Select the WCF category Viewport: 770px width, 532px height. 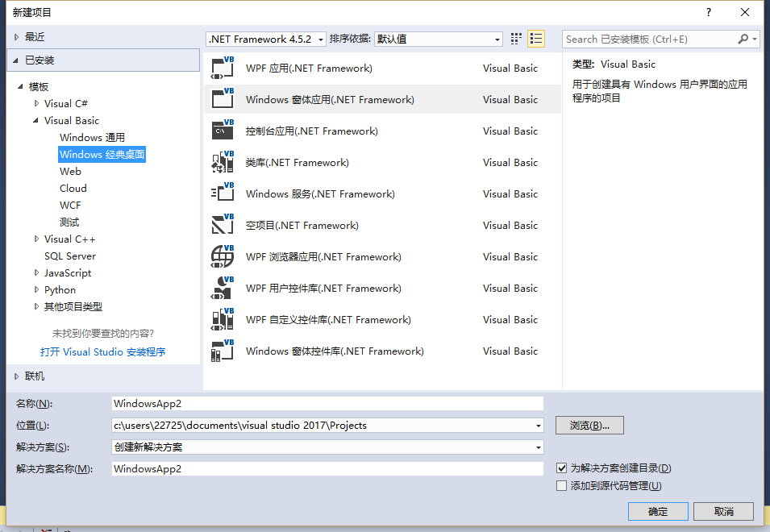coord(70,206)
